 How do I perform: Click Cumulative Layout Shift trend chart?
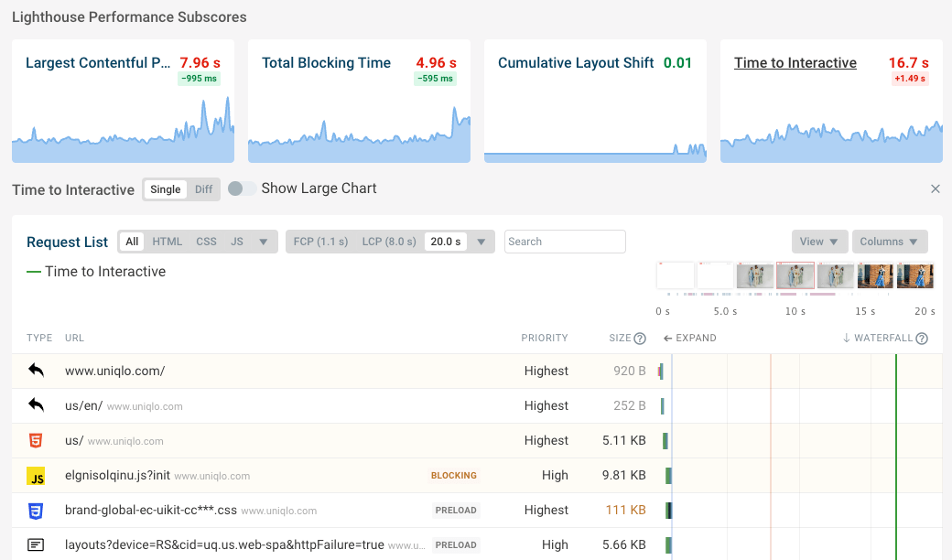[595, 152]
